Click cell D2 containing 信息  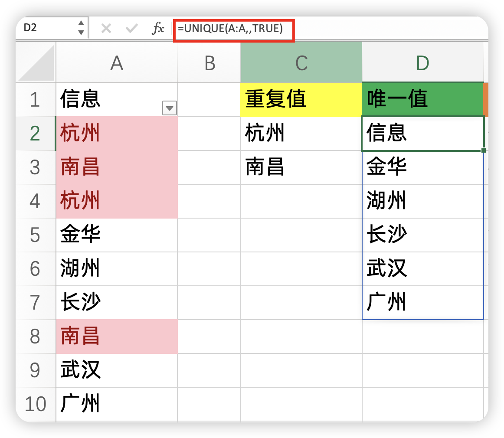pyautogui.click(x=423, y=134)
